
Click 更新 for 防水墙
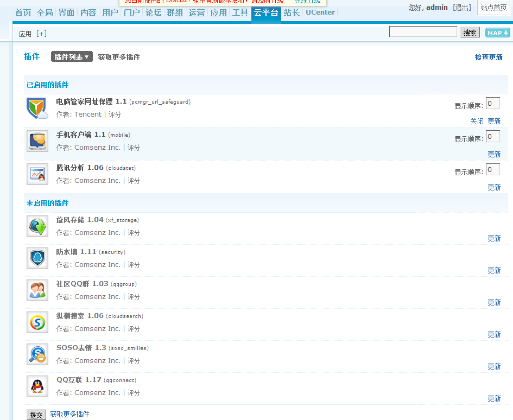(x=494, y=270)
